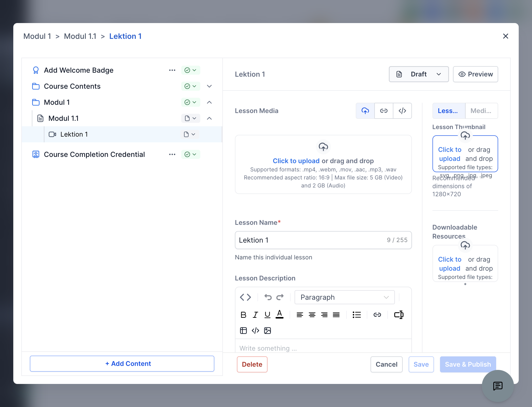The width and height of the screenshot is (532, 407).
Task: Insert a table in the description editor
Action: (x=243, y=331)
